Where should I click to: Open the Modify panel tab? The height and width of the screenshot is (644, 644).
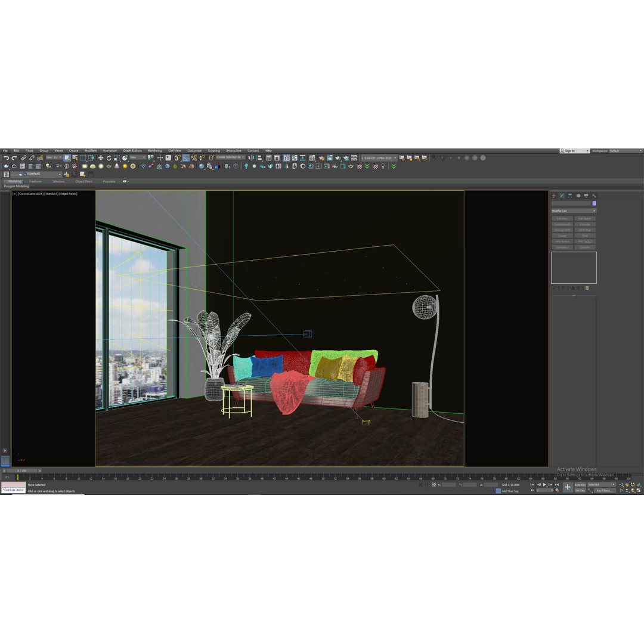pos(562,196)
